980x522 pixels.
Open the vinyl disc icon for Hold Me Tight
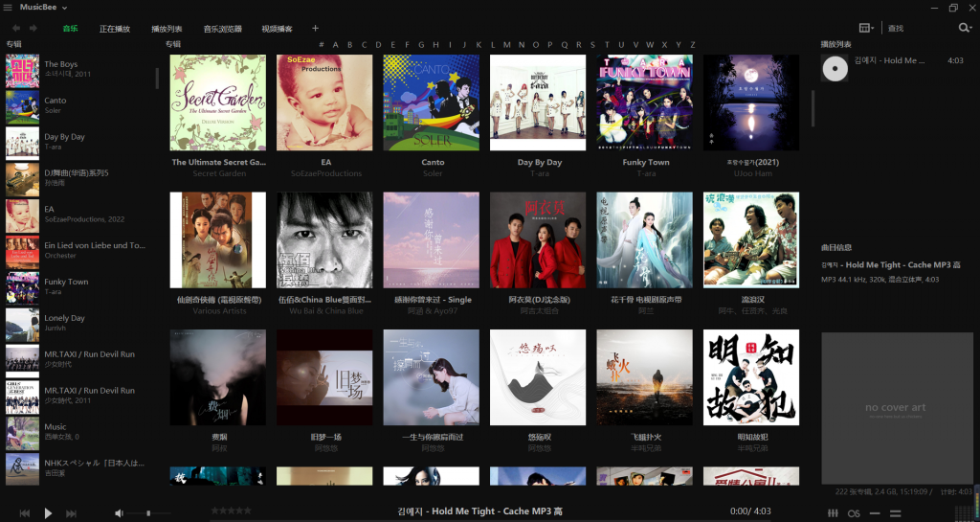click(x=835, y=68)
